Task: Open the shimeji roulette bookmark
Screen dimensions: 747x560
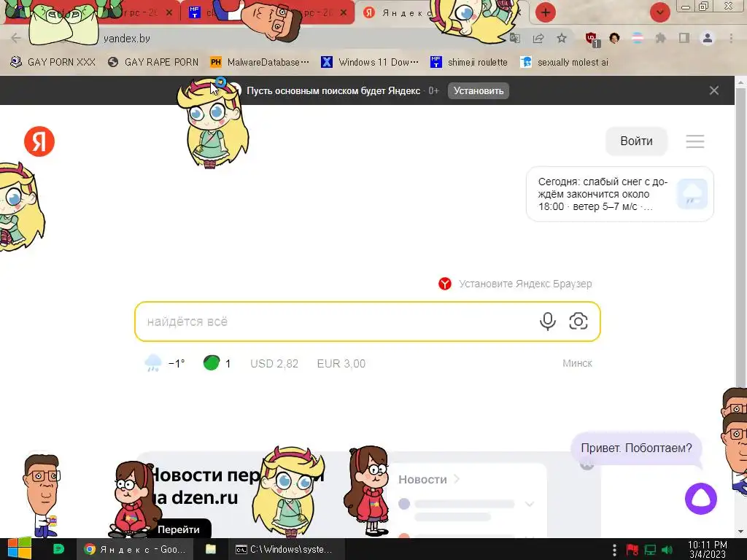Action: (x=469, y=62)
